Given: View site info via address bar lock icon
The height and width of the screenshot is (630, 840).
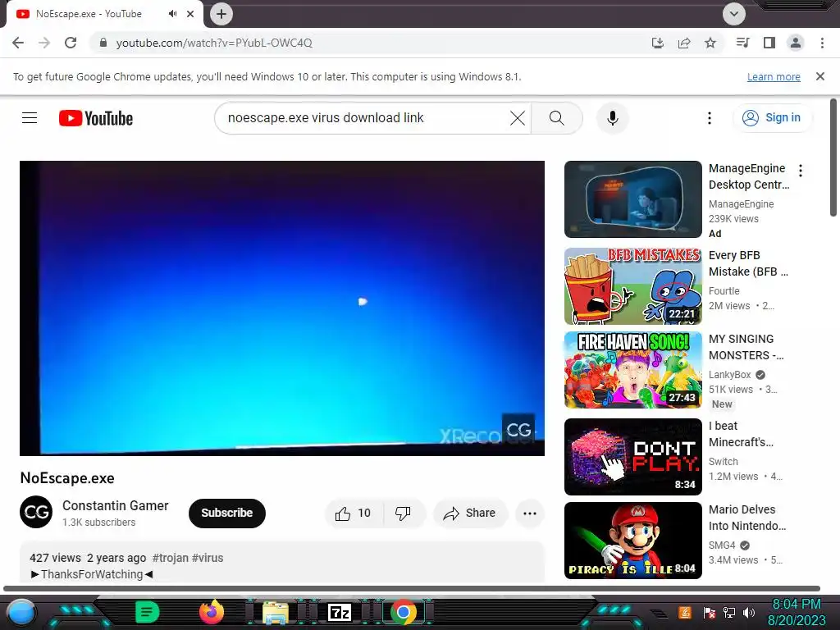Looking at the screenshot, I should [x=103, y=43].
